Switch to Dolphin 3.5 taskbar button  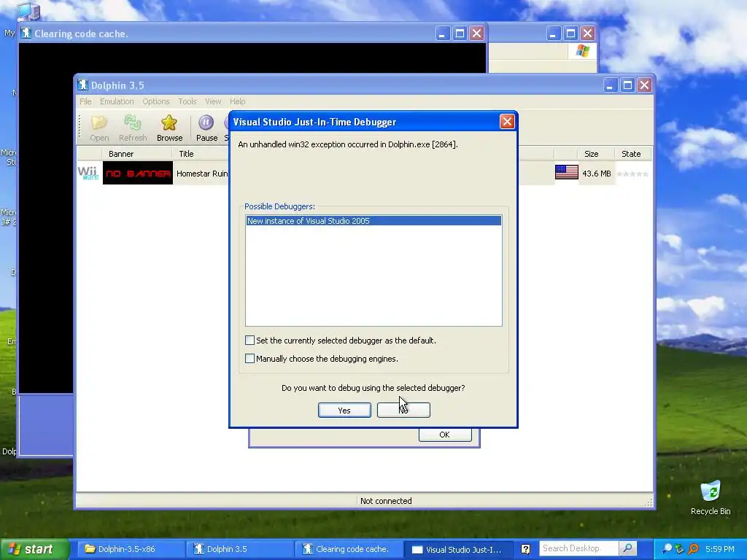(x=239, y=549)
